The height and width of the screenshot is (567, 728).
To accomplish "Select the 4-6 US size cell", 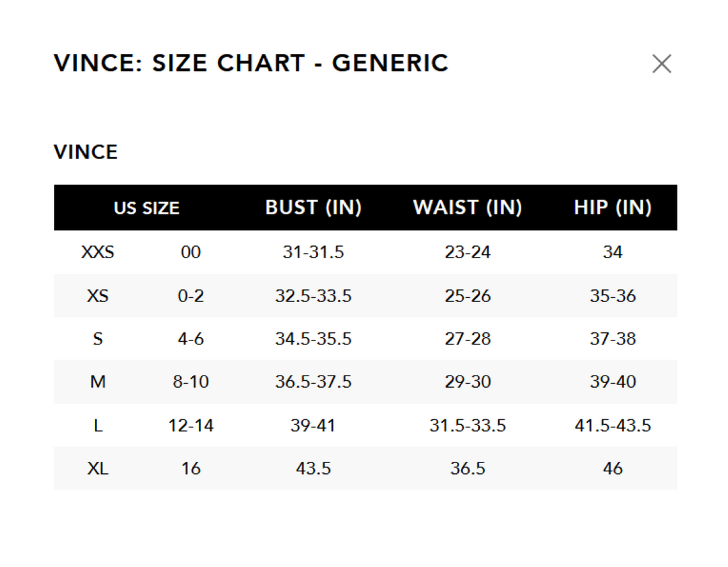I will 191,339.
